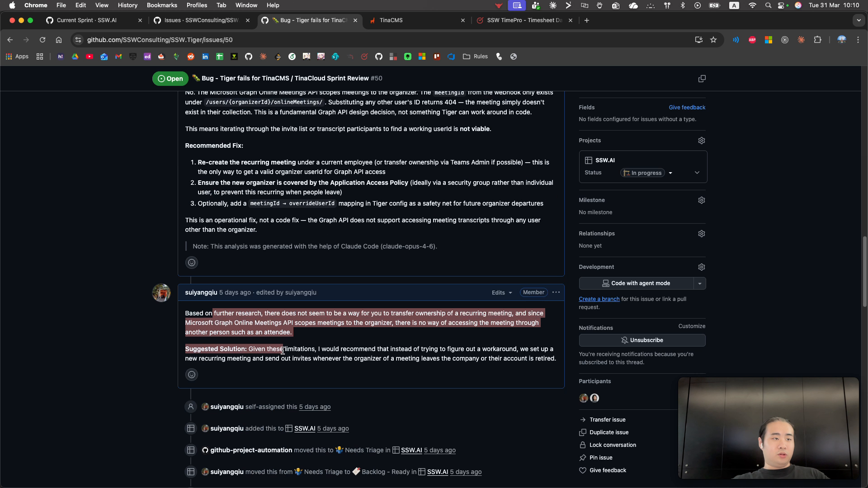Viewport: 868px width, 488px height.
Task: Close the TinaCMS tab
Action: (x=462, y=20)
